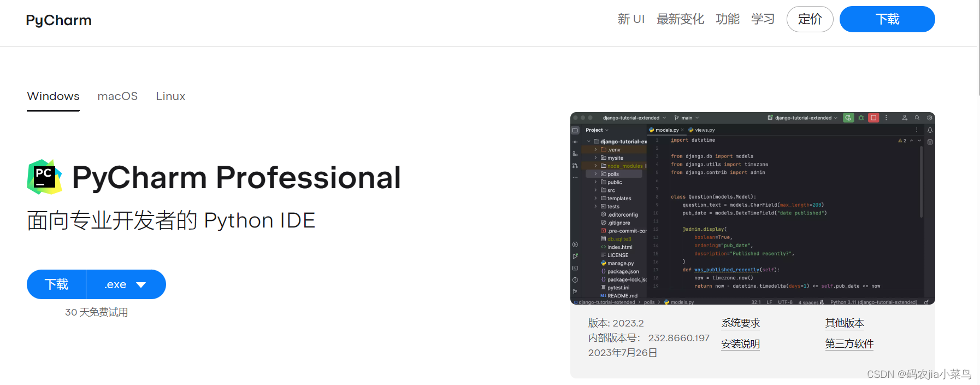Click the PyCharm Professional heading text
Viewport: 980px width, 385px height.
(237, 177)
